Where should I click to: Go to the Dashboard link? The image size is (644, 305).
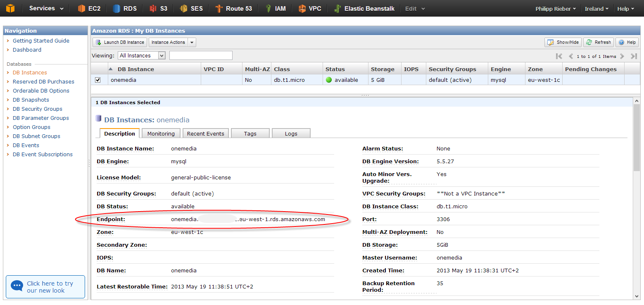pos(27,50)
